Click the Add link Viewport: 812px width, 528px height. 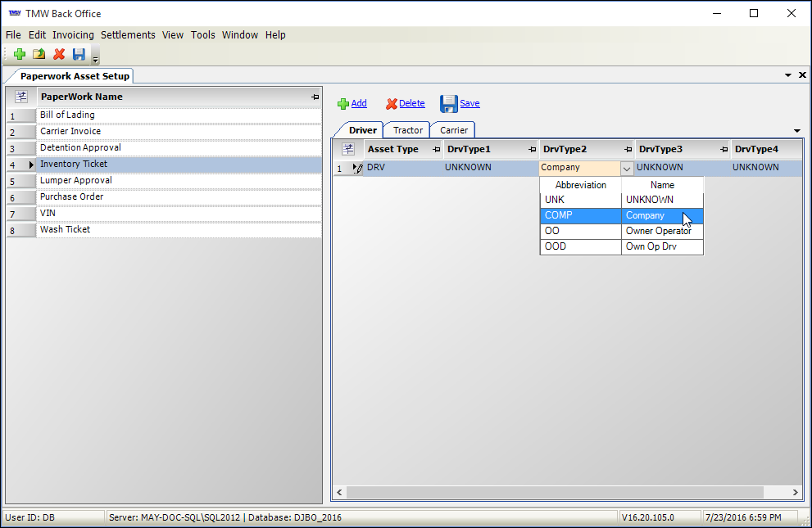[x=359, y=103]
